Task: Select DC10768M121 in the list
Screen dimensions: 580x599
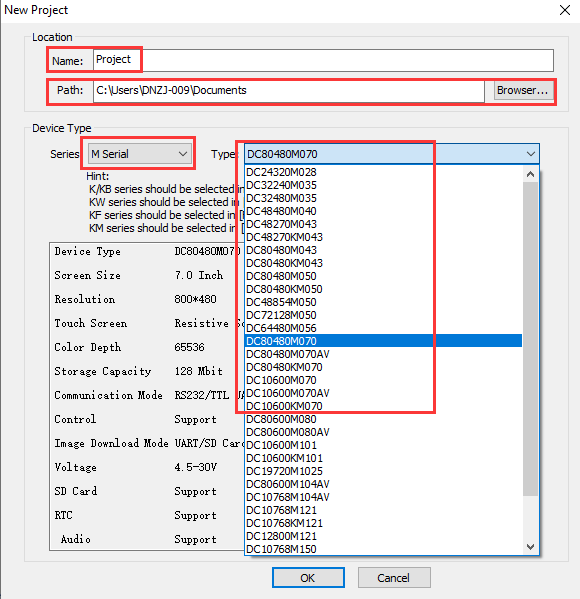Action: (x=383, y=510)
